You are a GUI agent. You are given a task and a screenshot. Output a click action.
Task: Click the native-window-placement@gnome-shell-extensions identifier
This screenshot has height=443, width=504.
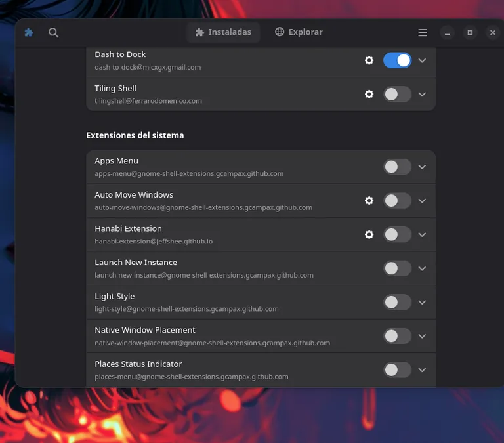pyautogui.click(x=212, y=343)
